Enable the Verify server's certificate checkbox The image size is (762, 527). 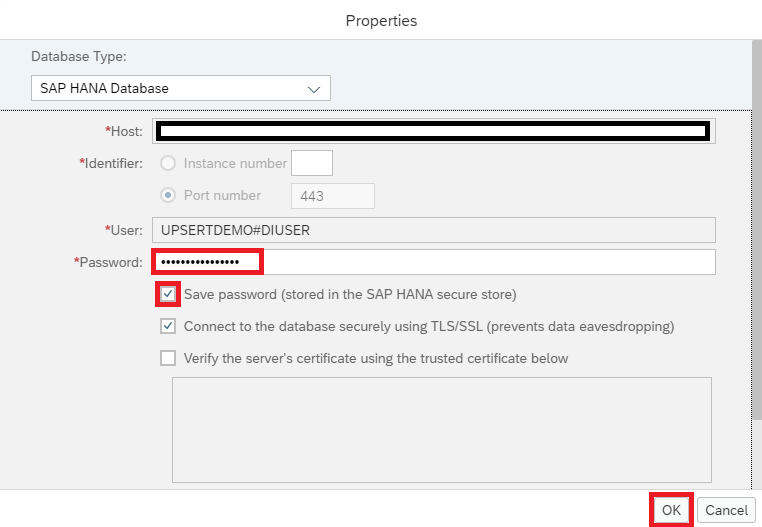tap(168, 358)
